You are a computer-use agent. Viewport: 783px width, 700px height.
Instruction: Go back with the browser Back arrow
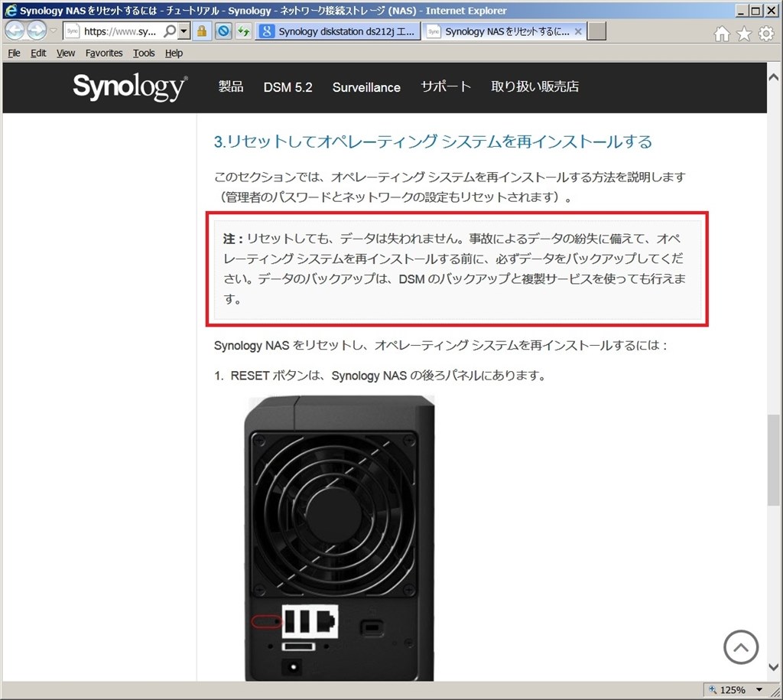click(15, 31)
